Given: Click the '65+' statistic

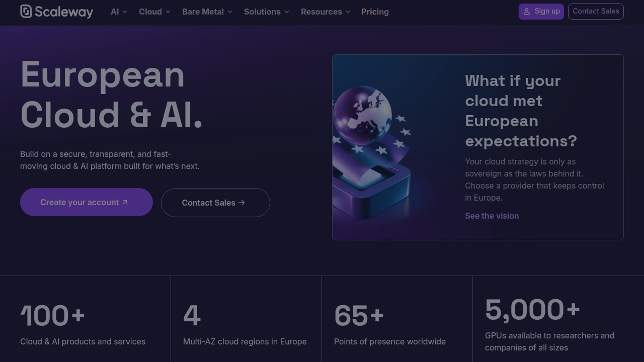Looking at the screenshot, I should point(359,315).
